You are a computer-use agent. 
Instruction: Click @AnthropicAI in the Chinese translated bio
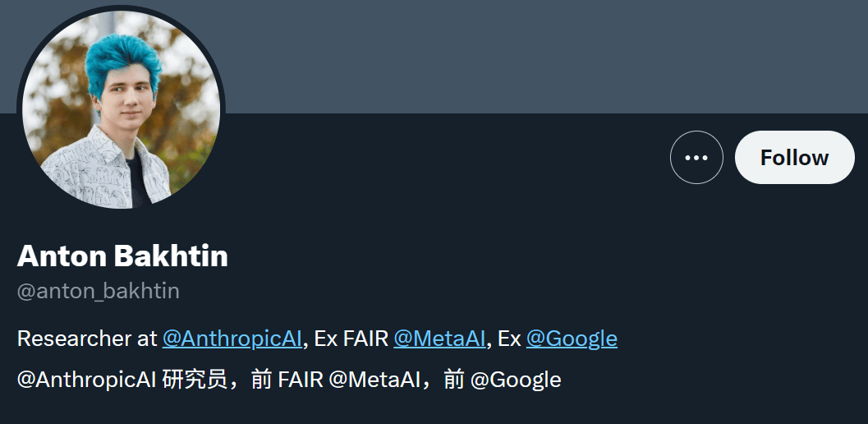pos(86,380)
